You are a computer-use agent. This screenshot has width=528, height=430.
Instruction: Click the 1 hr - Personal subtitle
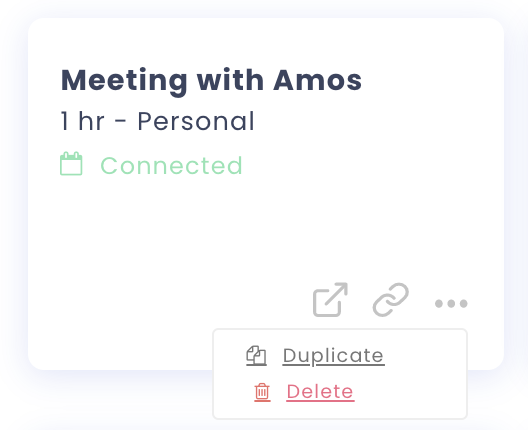pyautogui.click(x=158, y=121)
